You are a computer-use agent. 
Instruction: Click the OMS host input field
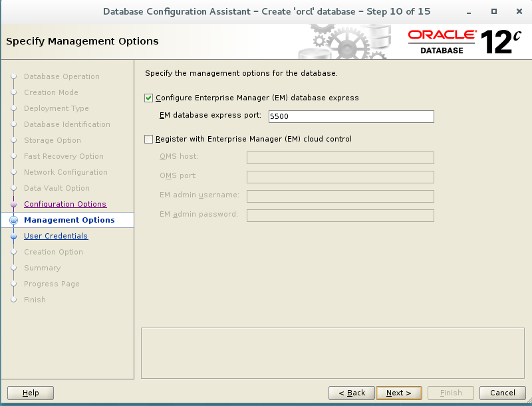(340, 157)
